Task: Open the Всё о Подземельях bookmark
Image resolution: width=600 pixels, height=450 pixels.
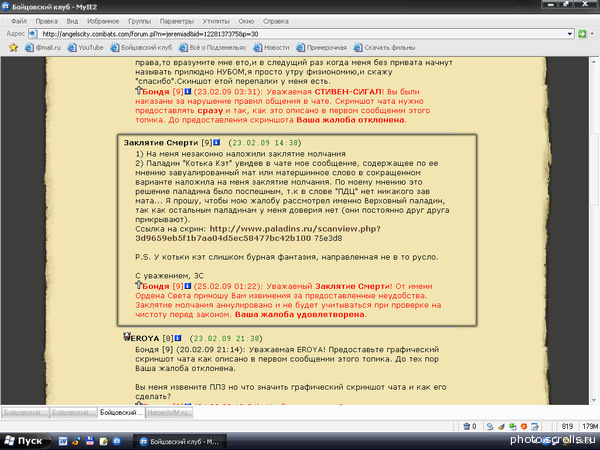Action: (218, 47)
